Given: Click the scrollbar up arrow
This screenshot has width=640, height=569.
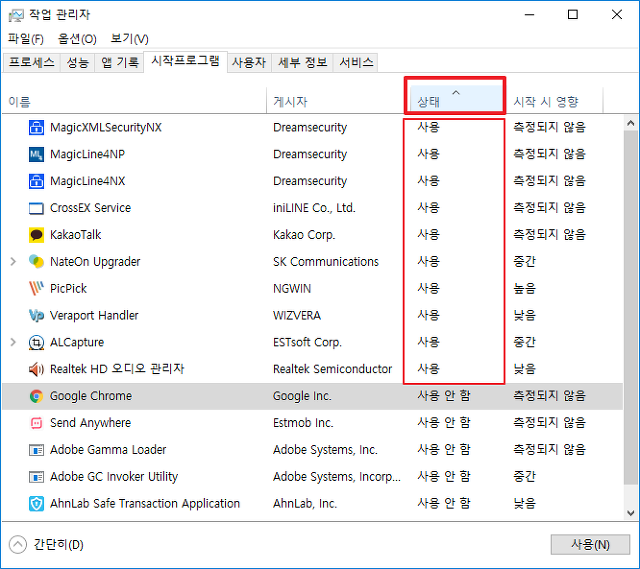Looking at the screenshot, I should point(631,123).
